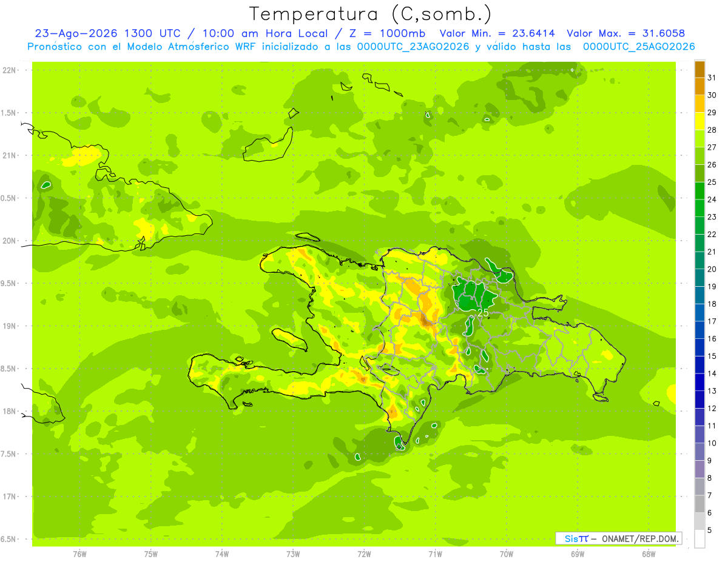Click the "Valor Min. = 23.6414" text
728x562 pixels.
[497, 33]
